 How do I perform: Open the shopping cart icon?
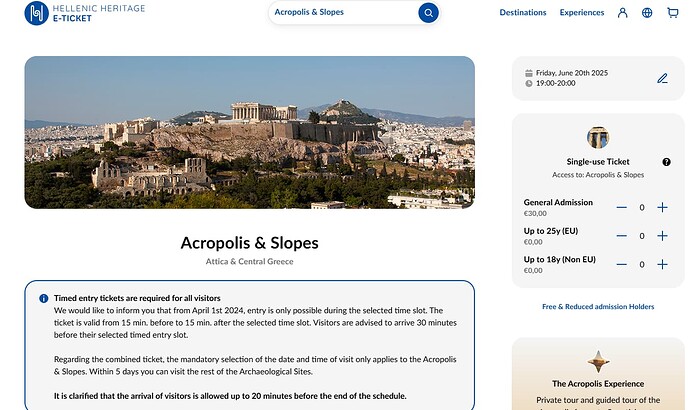point(672,13)
